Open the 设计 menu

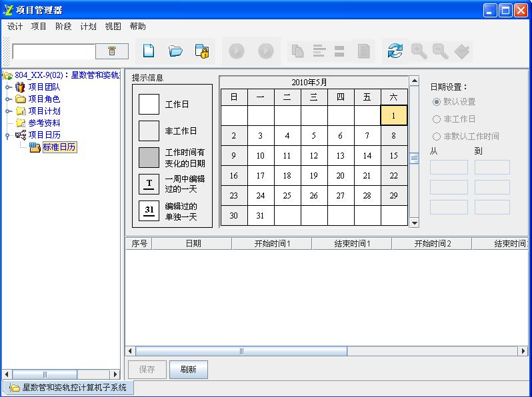[15, 27]
